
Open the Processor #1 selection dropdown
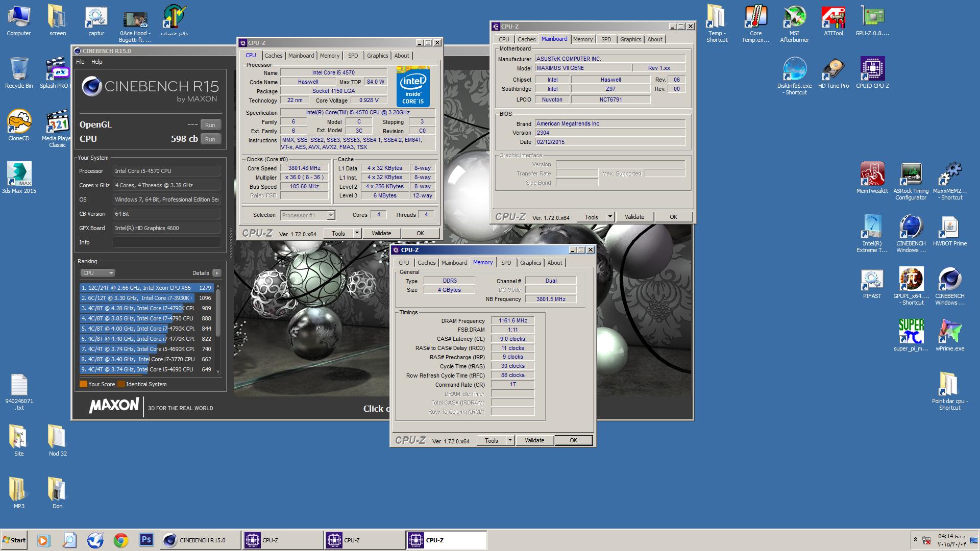[x=308, y=215]
